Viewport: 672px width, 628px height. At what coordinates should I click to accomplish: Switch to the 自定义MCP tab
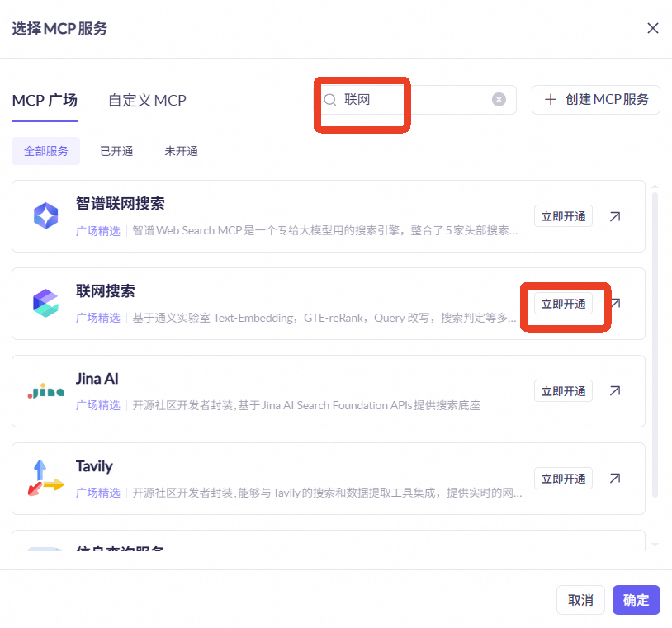147,100
